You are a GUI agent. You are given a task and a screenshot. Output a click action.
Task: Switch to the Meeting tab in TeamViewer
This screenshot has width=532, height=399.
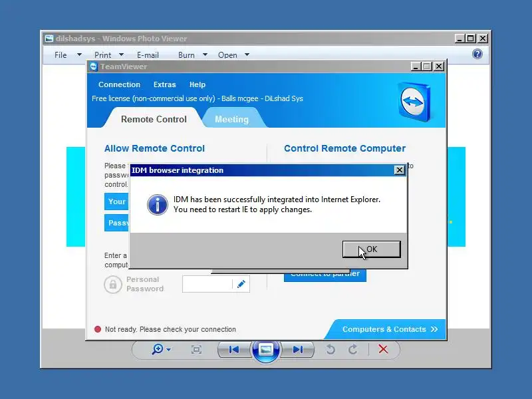[x=231, y=119]
